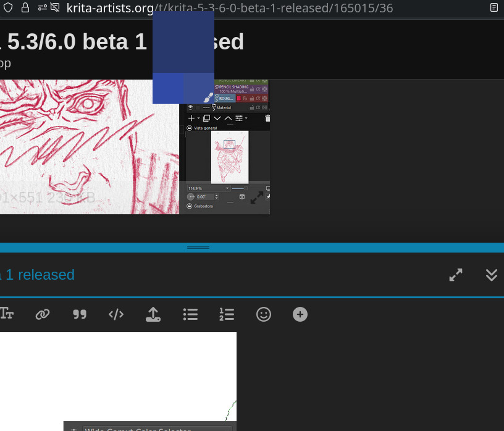Click the overview docker drawing thumbnail
This screenshot has width=504, height=431.
point(230,157)
